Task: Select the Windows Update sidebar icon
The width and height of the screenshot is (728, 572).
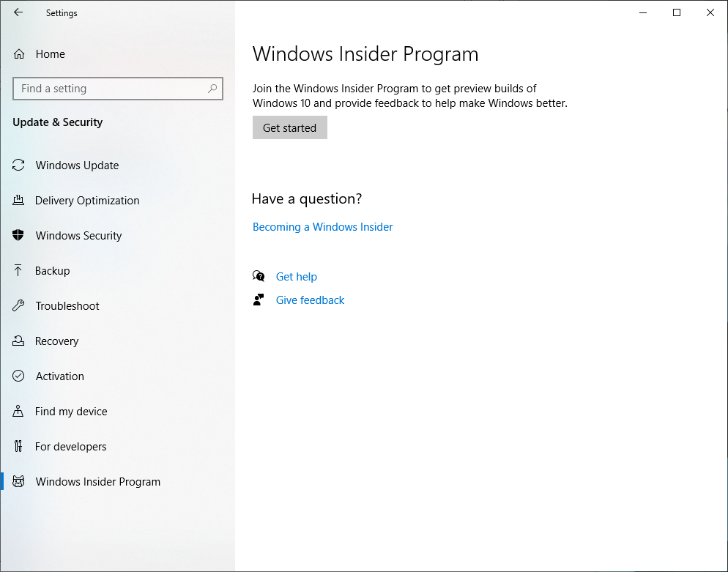Action: (x=18, y=165)
